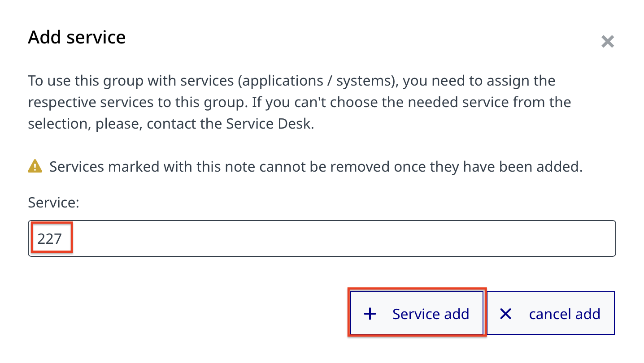Click the Add service dialog title
Screen dimensions: 644x363
[77, 37]
